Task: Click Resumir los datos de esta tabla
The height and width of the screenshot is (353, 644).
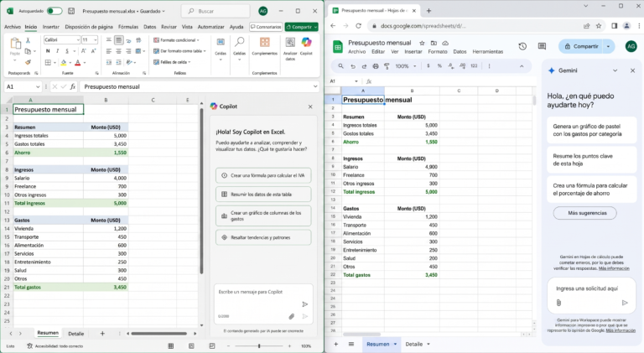Action: click(x=263, y=195)
